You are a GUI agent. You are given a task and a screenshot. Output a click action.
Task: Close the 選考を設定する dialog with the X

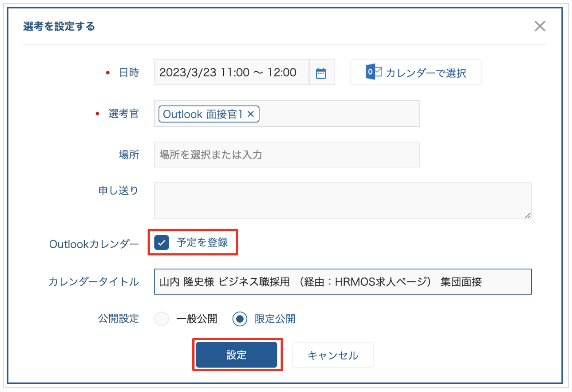539,26
